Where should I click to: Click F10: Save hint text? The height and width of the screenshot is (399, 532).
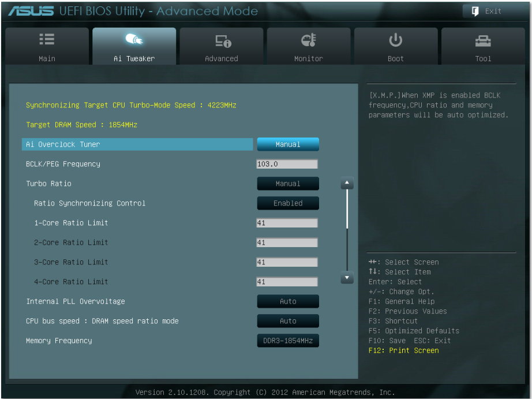pos(387,341)
